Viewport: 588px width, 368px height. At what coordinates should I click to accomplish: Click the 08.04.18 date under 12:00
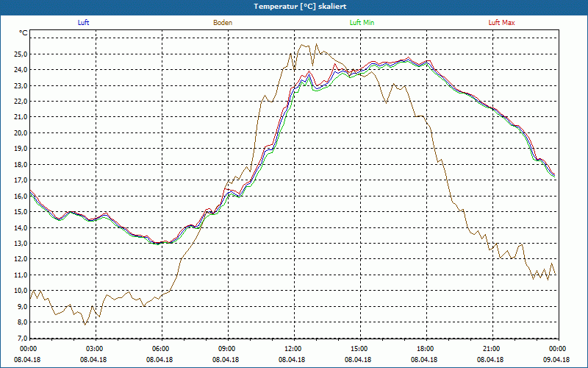[x=292, y=359]
